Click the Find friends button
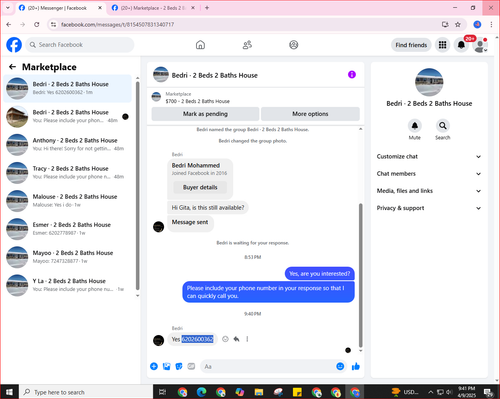The height and width of the screenshot is (399, 500). coord(411,45)
